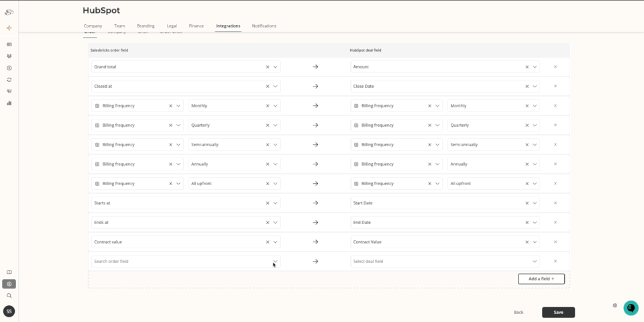Remove the Semi-annually billing frequency mapping row
The height and width of the screenshot is (322, 644).
pyautogui.click(x=555, y=145)
